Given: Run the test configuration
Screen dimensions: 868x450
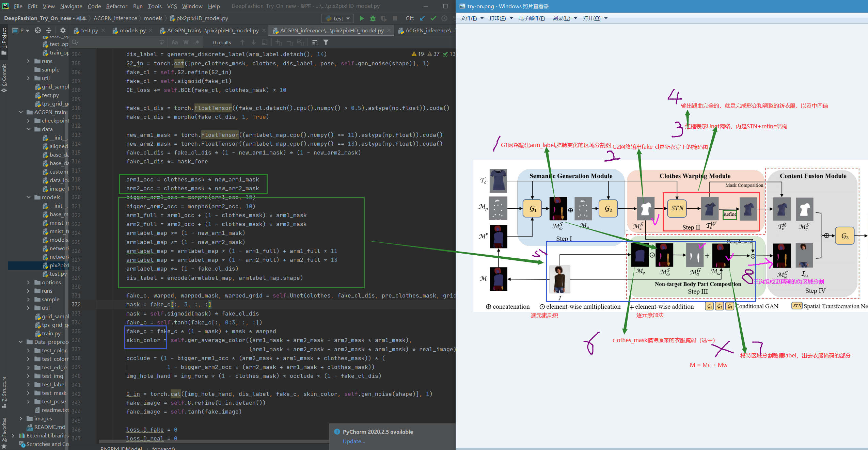Looking at the screenshot, I should 362,18.
